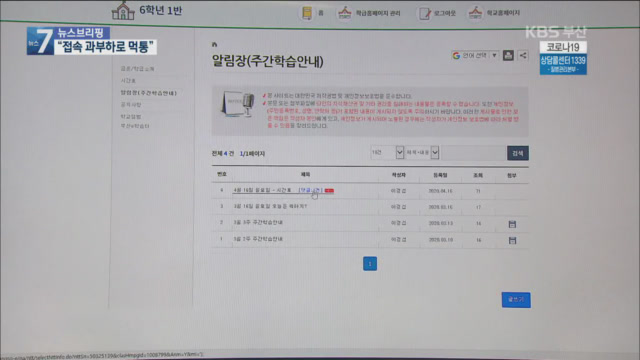Open the 4월 16일 목요일 시간표 post

point(262,190)
